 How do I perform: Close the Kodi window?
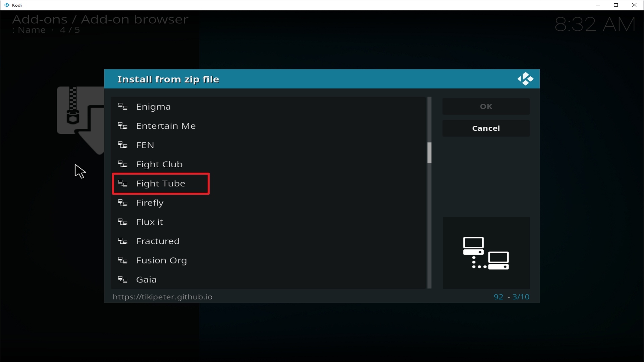[634, 5]
